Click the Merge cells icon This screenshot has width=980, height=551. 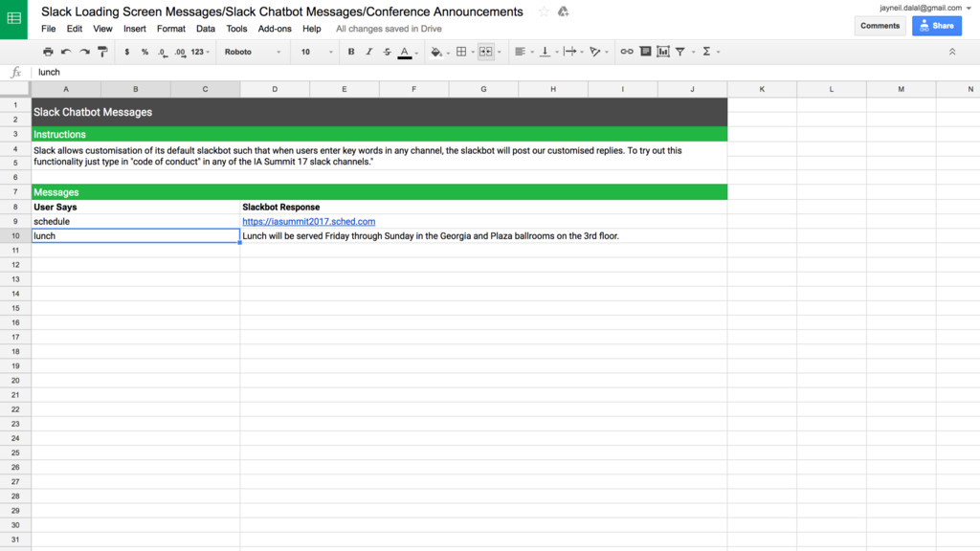point(485,52)
